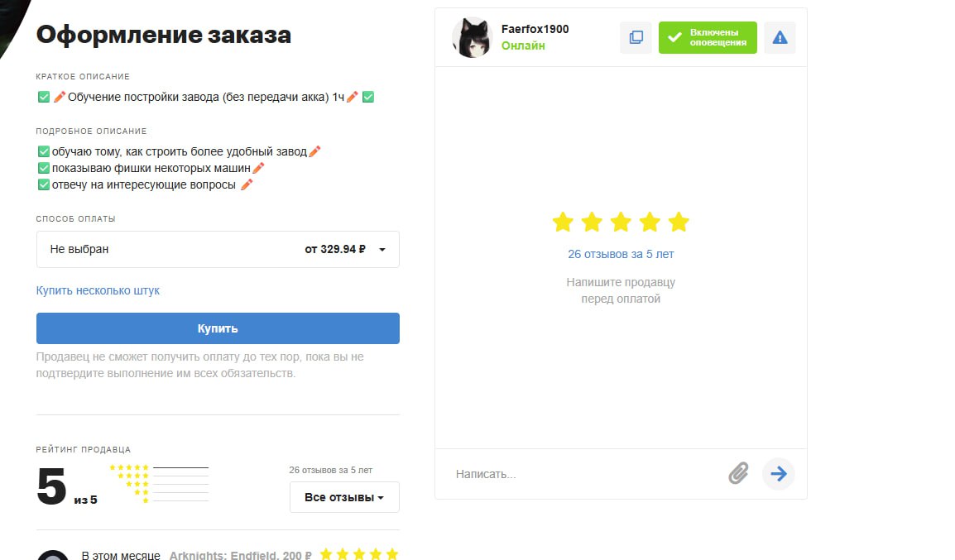955x560 pixels.
Task: Click the "Написать..." message input field
Action: (x=579, y=474)
